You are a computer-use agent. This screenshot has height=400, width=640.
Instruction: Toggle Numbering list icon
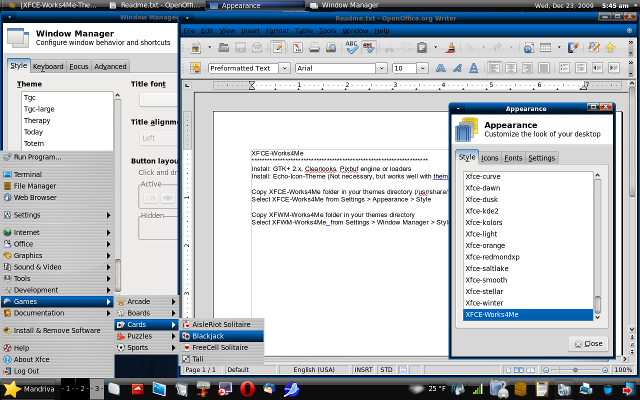click(564, 68)
